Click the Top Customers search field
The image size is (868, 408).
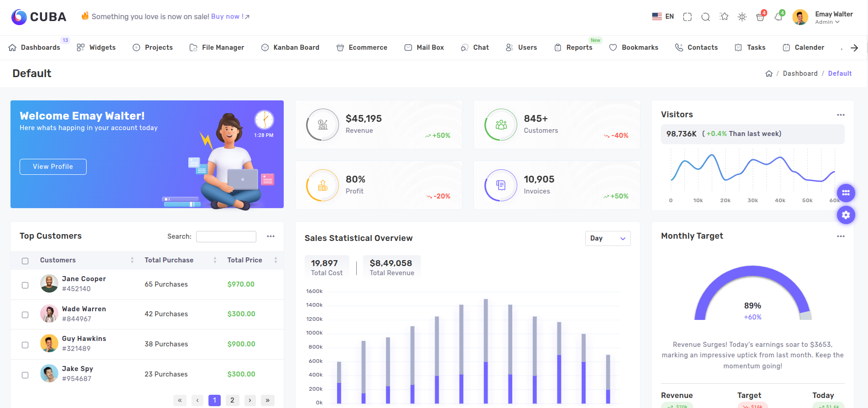coord(226,236)
